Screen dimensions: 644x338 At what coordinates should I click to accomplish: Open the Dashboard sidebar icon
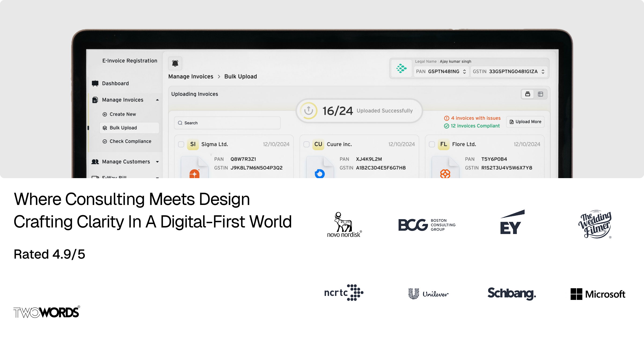click(x=95, y=83)
